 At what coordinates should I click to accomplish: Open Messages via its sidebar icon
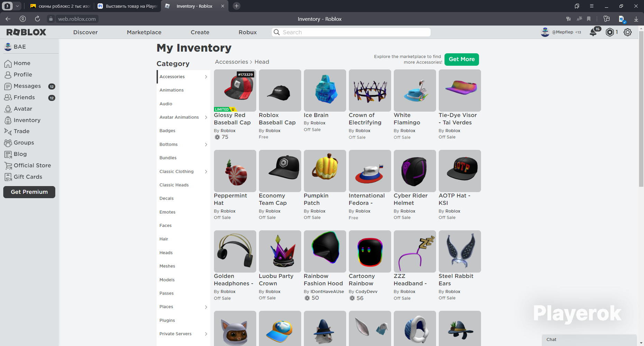8,86
